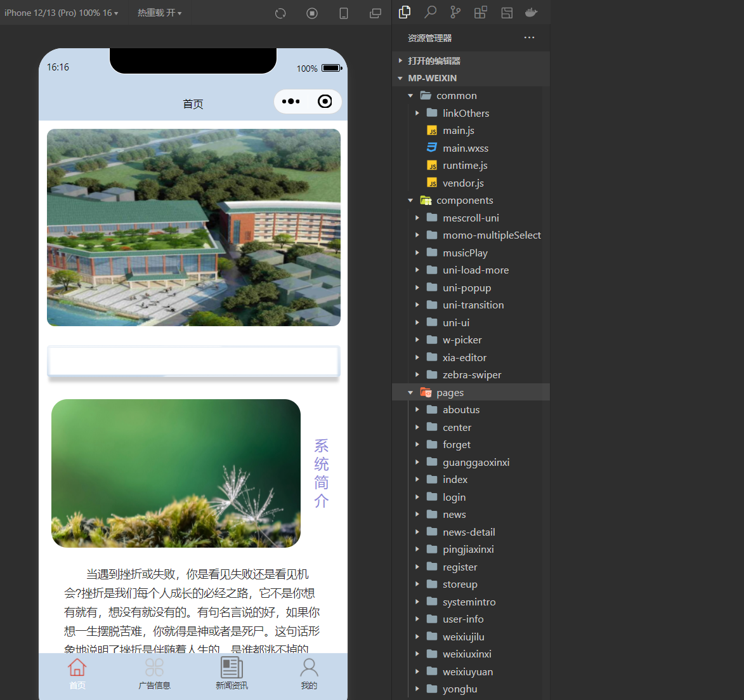Viewport: 744px width, 700px height.
Task: Open the extensions blocks icon
Action: [x=481, y=12]
